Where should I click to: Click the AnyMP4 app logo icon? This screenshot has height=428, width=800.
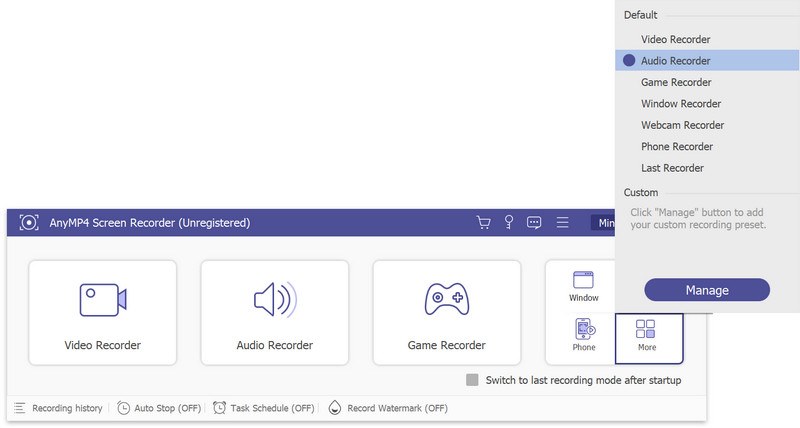tap(29, 222)
